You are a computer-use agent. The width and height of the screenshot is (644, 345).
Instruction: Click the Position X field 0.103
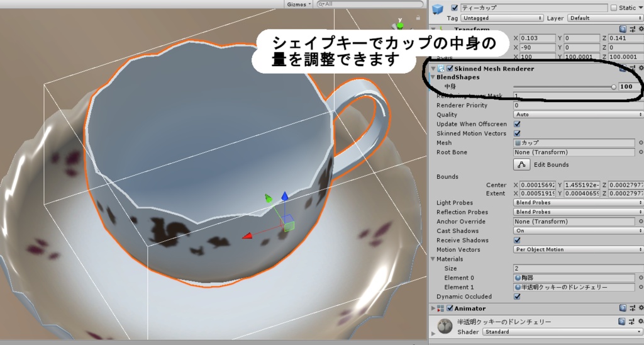point(537,38)
